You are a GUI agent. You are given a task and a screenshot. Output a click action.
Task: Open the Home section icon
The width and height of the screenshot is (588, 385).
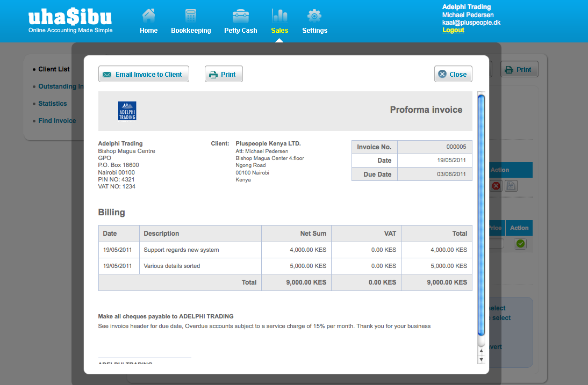pyautogui.click(x=148, y=16)
